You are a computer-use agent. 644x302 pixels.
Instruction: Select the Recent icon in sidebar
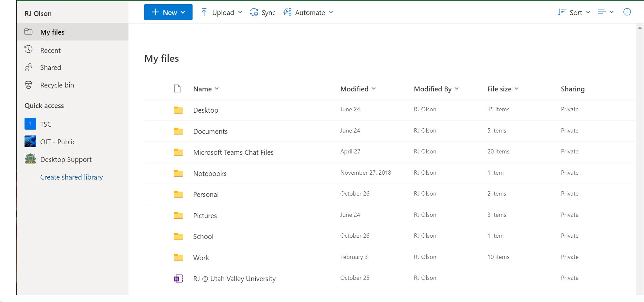pyautogui.click(x=28, y=50)
